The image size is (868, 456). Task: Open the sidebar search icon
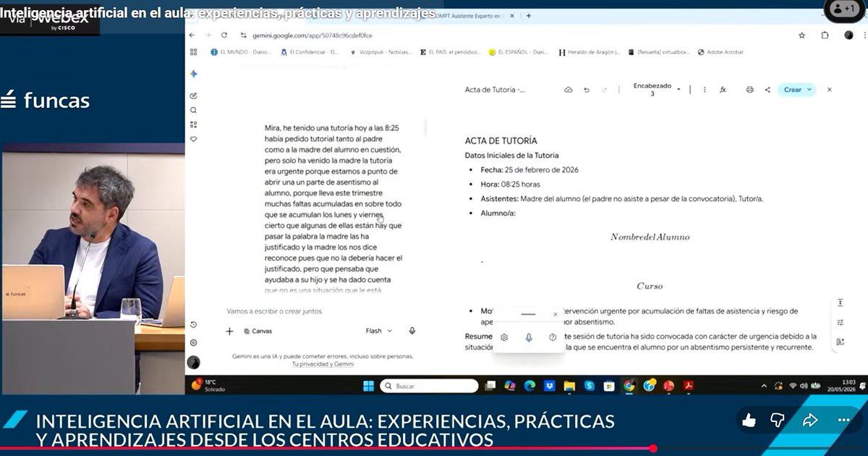(193, 110)
